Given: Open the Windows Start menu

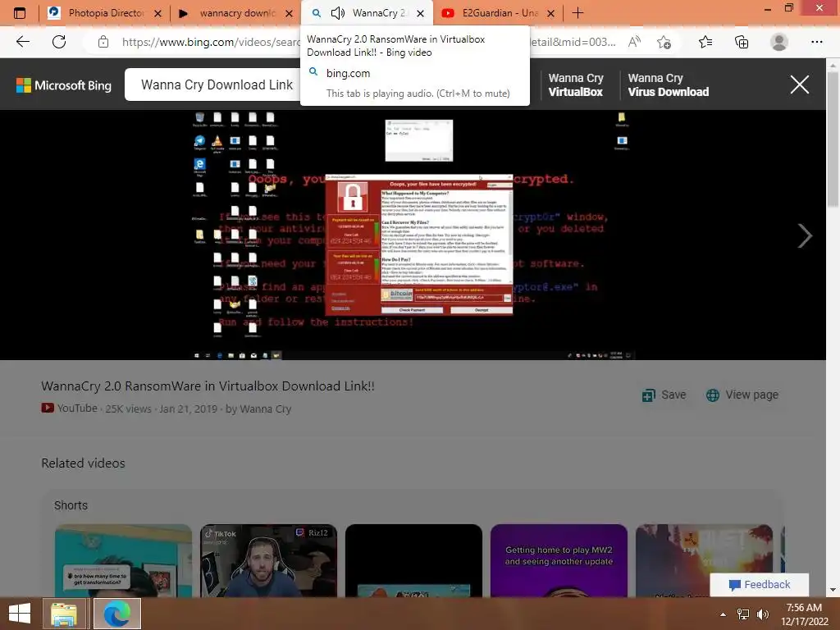Looking at the screenshot, I should click(20, 614).
